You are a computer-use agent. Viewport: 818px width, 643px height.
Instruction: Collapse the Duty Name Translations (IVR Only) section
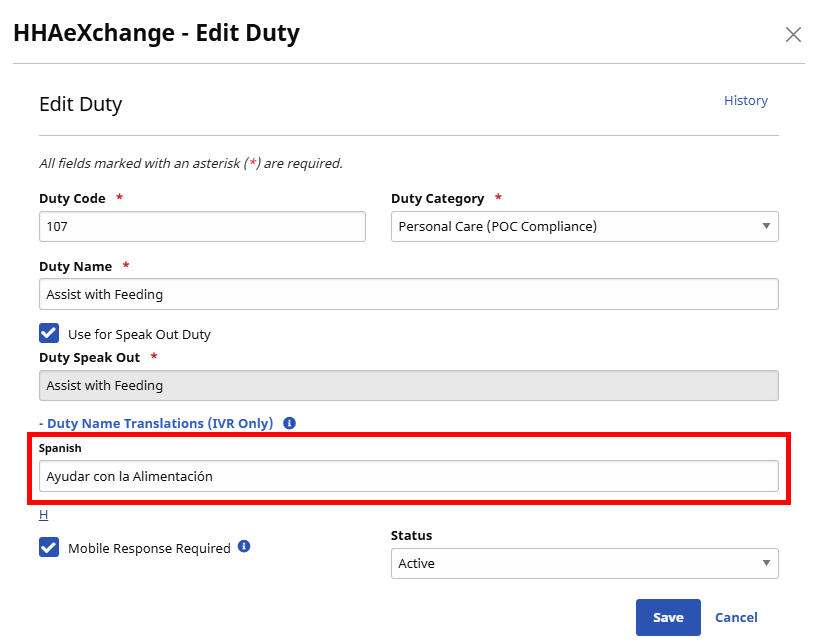(156, 423)
